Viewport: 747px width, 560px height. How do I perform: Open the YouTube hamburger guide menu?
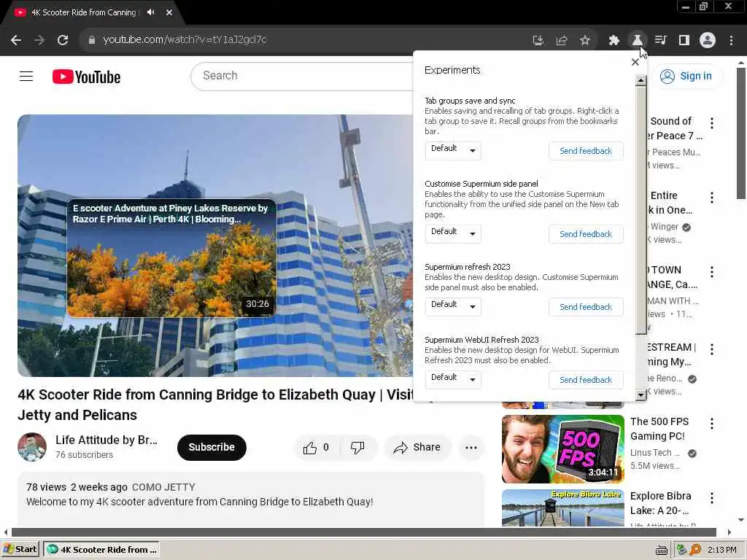tap(26, 76)
